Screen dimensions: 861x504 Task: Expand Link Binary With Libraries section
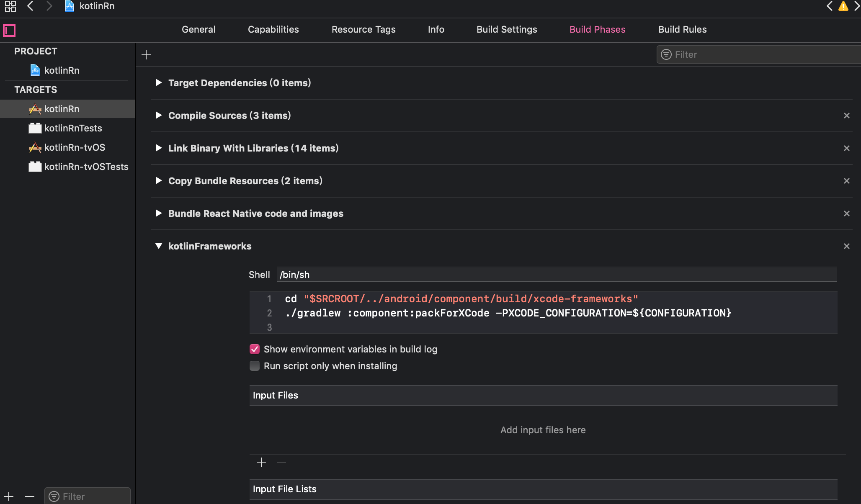coord(159,148)
